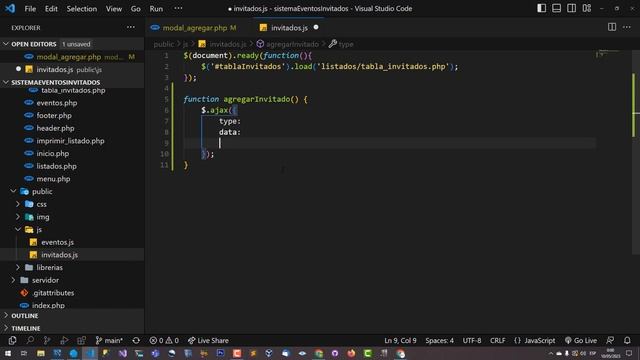Screen dimensions: 640x360
Task: Open the Edit menu
Action: [51, 9]
